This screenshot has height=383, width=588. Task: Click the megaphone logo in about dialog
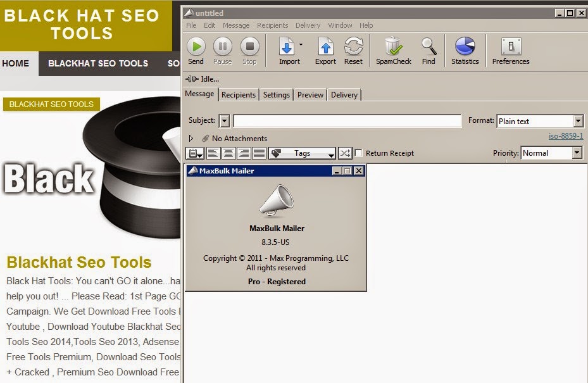[277, 201]
